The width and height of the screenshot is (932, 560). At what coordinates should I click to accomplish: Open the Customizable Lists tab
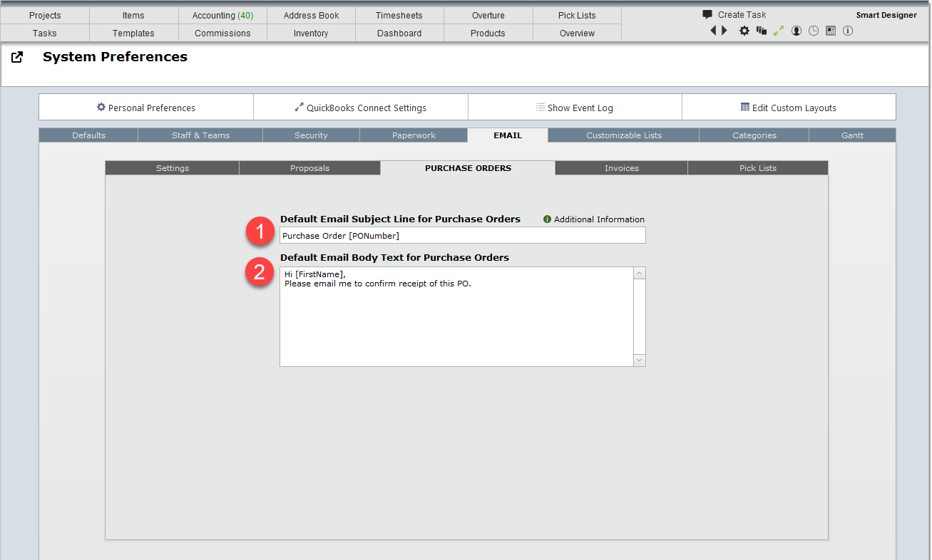pos(624,135)
